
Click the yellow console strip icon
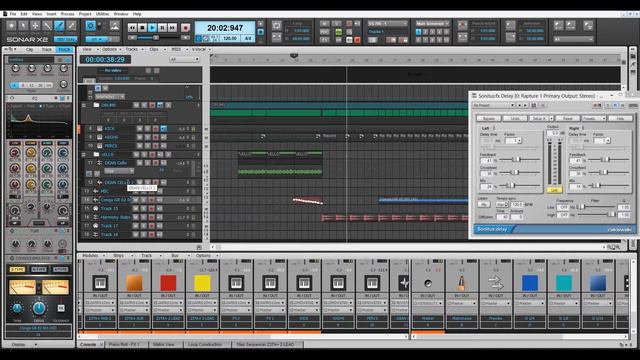[x=202, y=282]
